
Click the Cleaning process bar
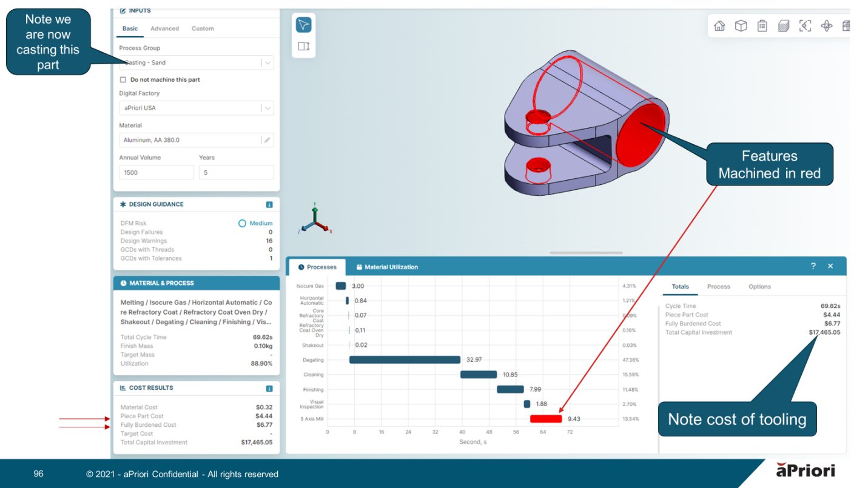tap(479, 375)
